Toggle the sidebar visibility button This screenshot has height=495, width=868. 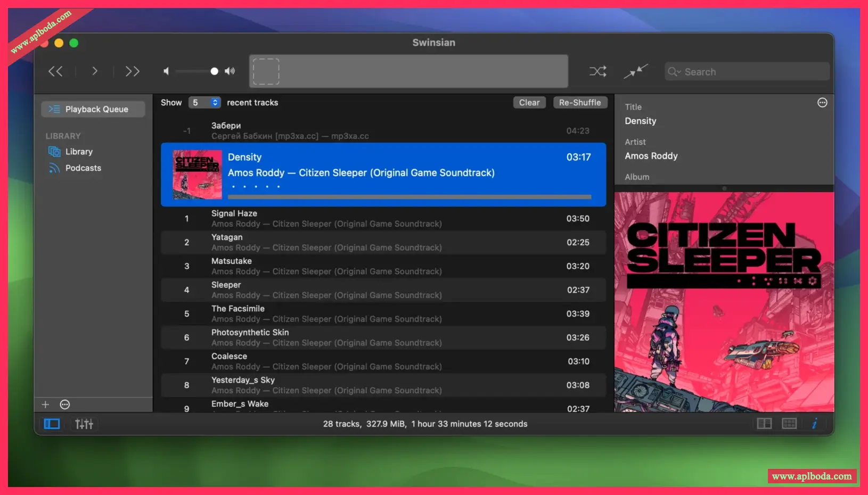click(x=52, y=424)
